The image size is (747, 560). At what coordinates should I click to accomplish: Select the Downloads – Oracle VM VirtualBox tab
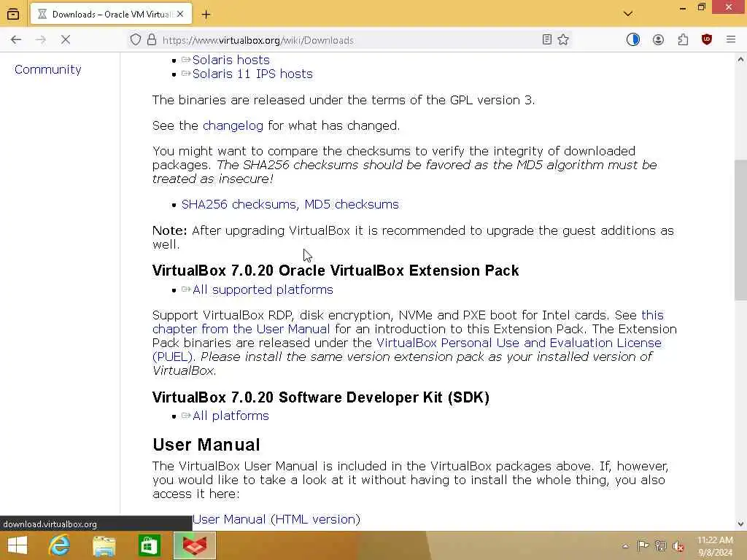(x=111, y=15)
